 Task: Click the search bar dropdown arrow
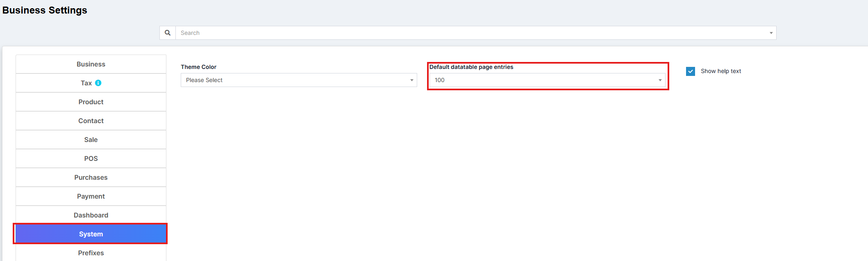tap(771, 33)
